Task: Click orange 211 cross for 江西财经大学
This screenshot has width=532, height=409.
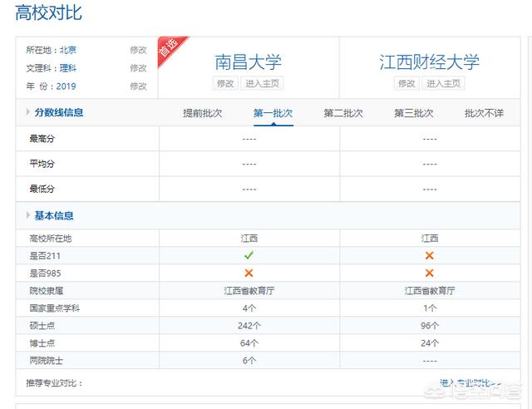Action: click(430, 255)
